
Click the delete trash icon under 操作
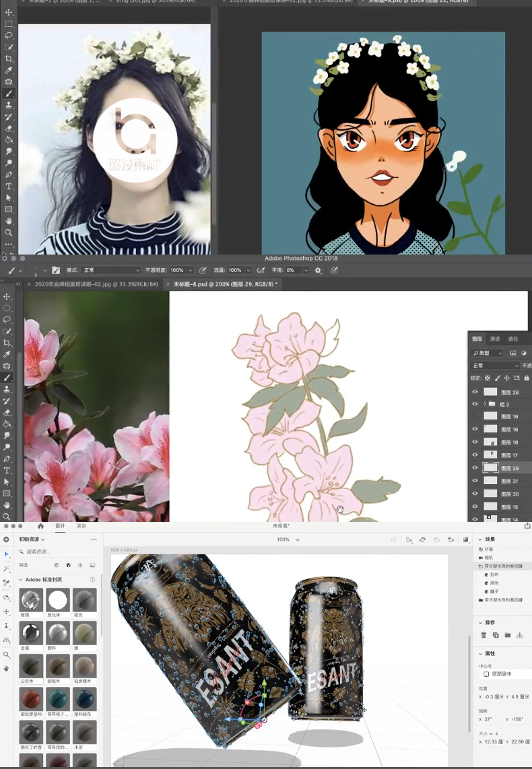[484, 635]
